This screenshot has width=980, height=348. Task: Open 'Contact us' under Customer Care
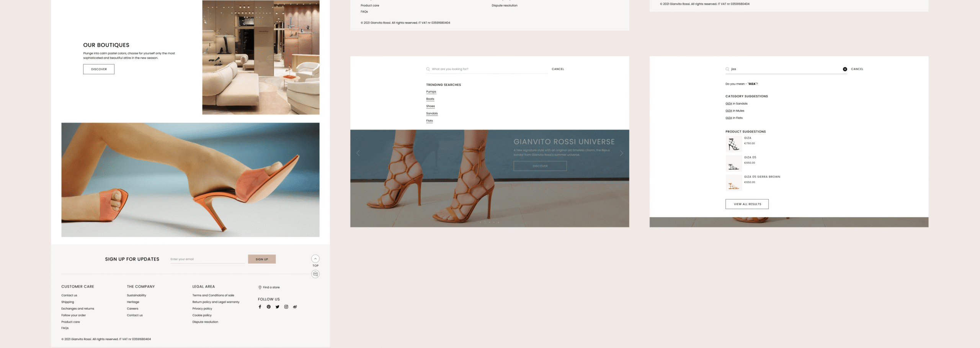(x=69, y=295)
